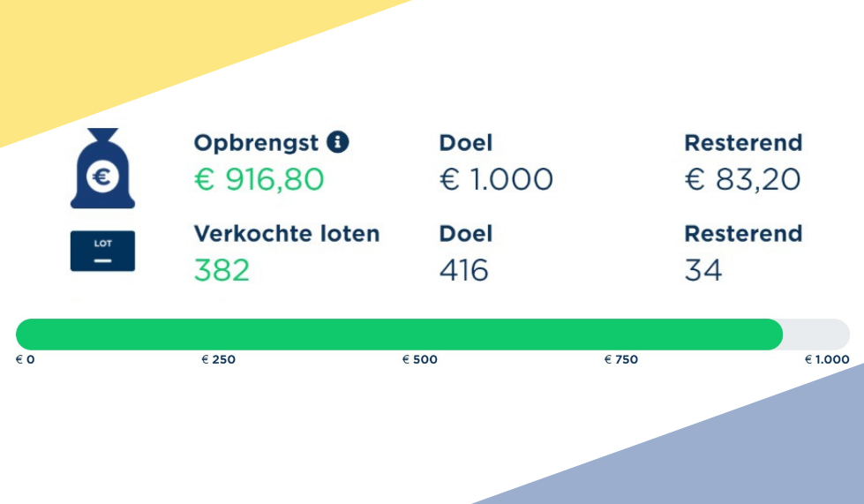Viewport: 864px width, 504px height.
Task: Select the Doel heading above 416
Action: click(466, 234)
